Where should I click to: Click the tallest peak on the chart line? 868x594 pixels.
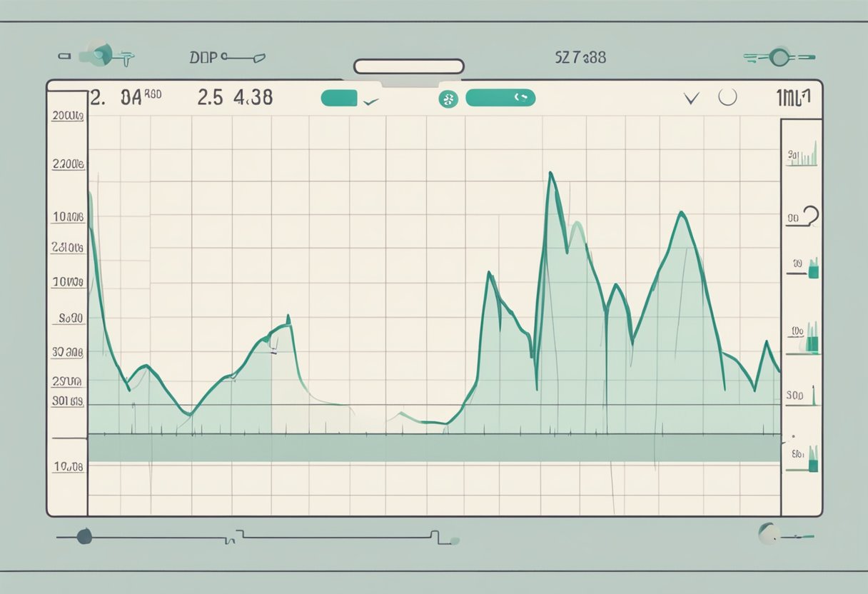(551, 173)
